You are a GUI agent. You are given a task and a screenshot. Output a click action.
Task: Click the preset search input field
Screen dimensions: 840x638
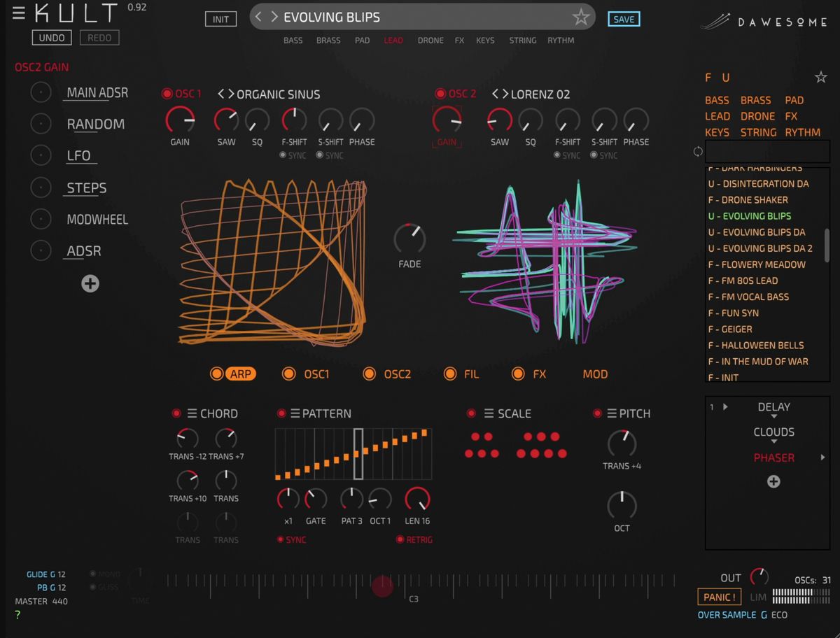(x=767, y=152)
